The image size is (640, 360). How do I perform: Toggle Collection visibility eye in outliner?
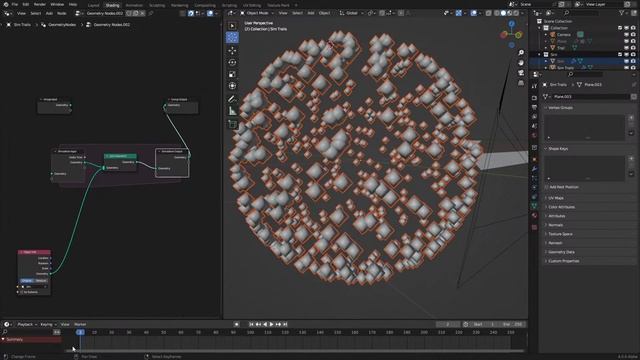[x=627, y=28]
